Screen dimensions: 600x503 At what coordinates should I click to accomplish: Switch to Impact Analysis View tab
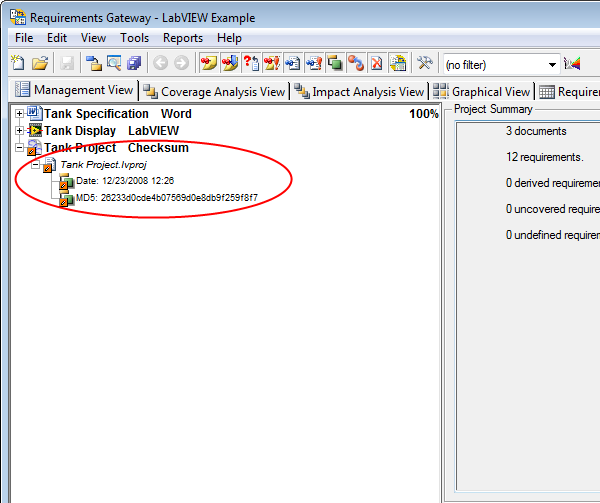click(359, 91)
